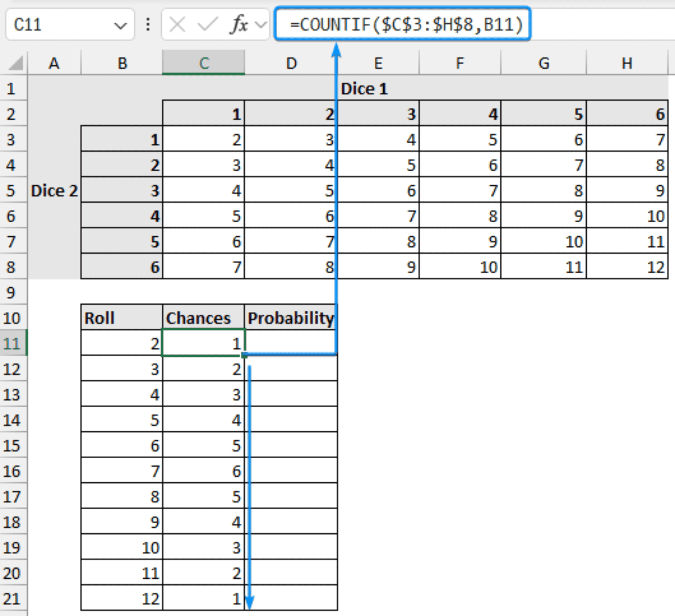Viewport: 675px width, 616px height.
Task: Select row header 11
Action: click(x=13, y=344)
